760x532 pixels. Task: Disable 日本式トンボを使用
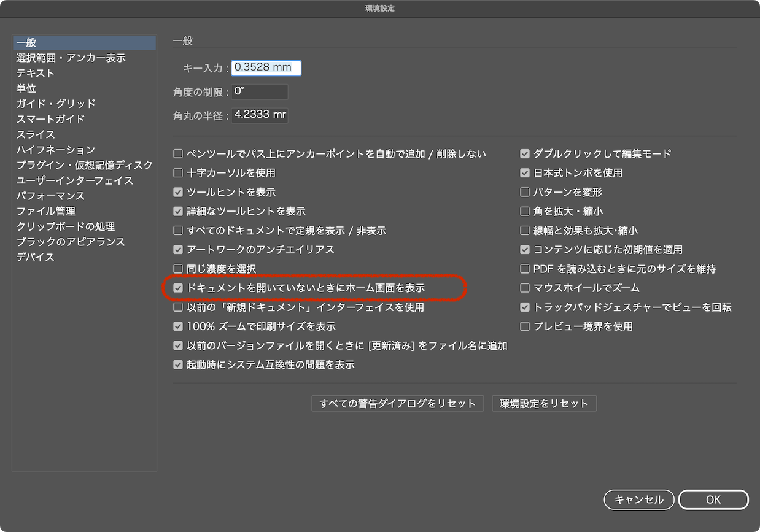click(525, 173)
